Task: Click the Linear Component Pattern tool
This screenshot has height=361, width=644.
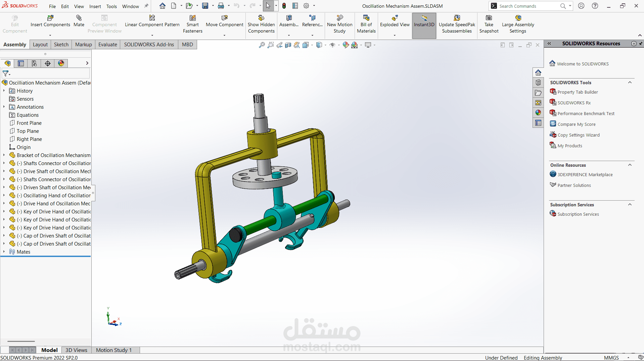Action: coord(152,21)
